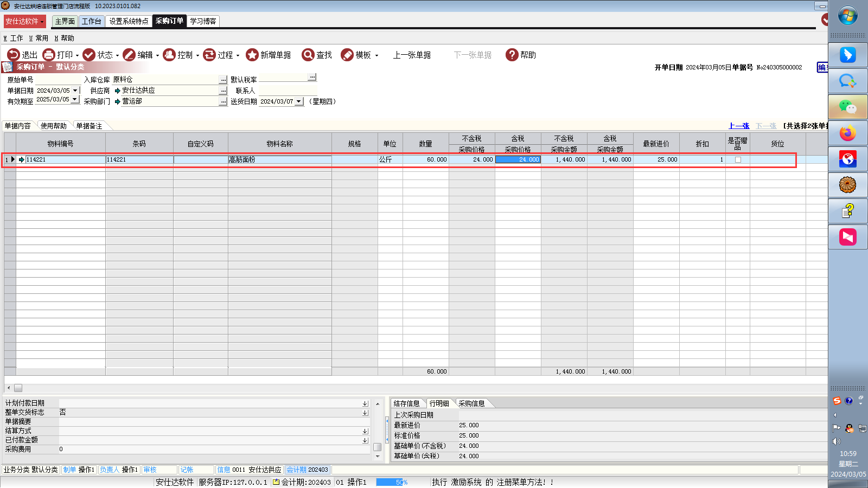Click the green arrow beside 营运部
Image resolution: width=868 pixels, height=488 pixels.
tap(117, 101)
